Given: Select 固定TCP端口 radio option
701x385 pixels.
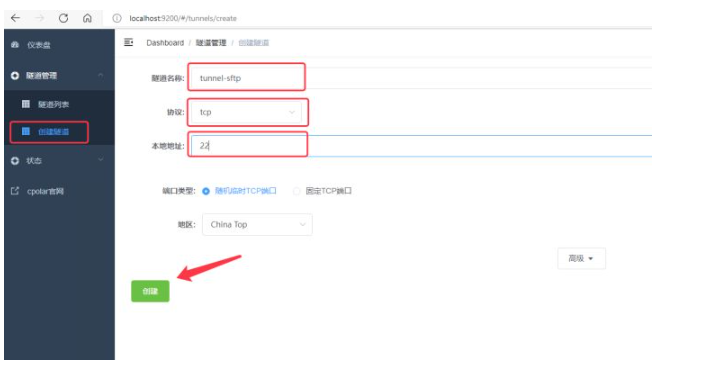Looking at the screenshot, I should (x=322, y=191).
